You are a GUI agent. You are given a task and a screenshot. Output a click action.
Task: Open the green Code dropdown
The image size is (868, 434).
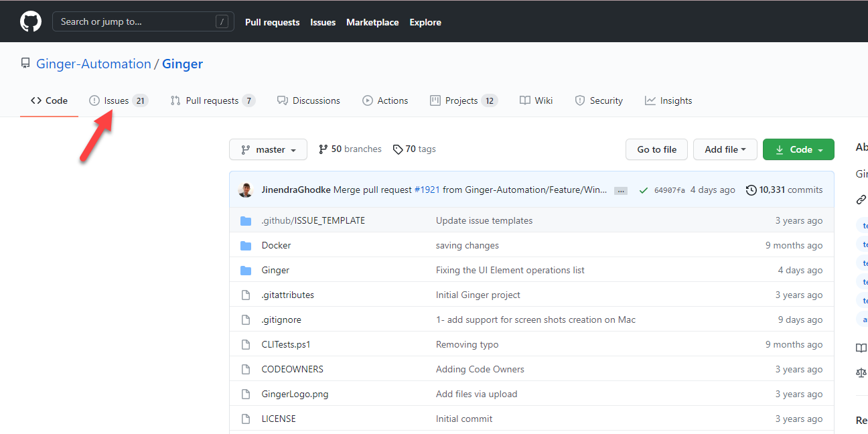798,149
